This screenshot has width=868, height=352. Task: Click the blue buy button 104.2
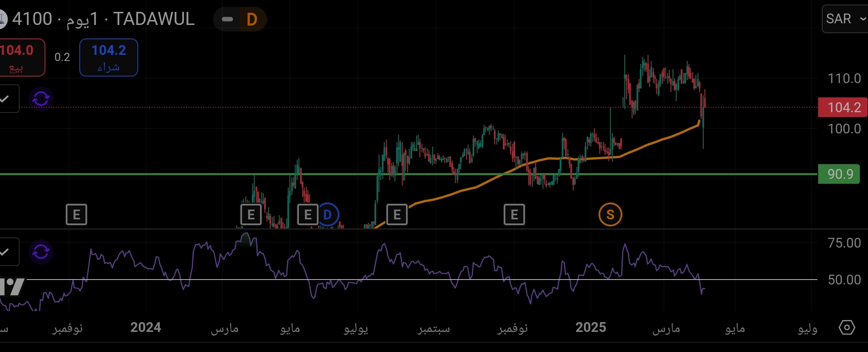(x=109, y=57)
